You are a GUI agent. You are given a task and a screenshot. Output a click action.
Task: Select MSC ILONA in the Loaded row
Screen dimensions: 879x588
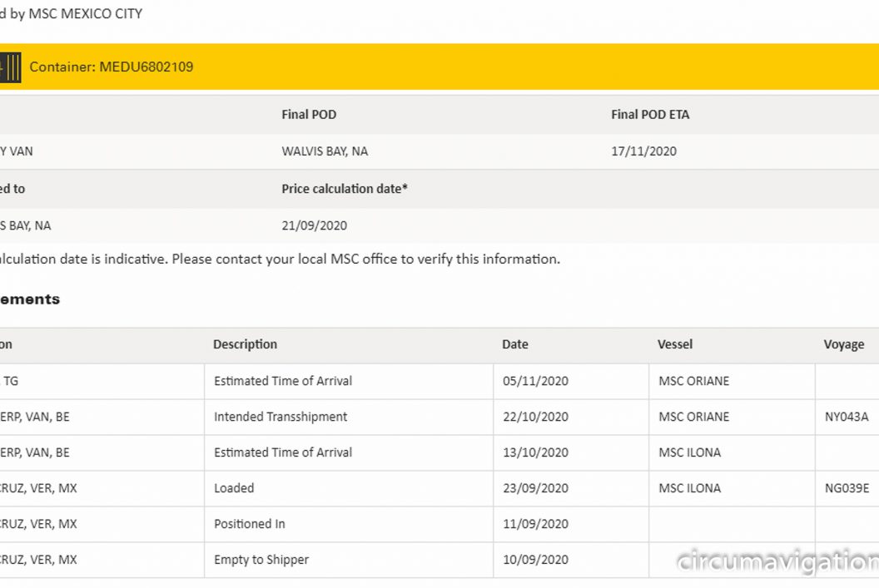pyautogui.click(x=689, y=488)
